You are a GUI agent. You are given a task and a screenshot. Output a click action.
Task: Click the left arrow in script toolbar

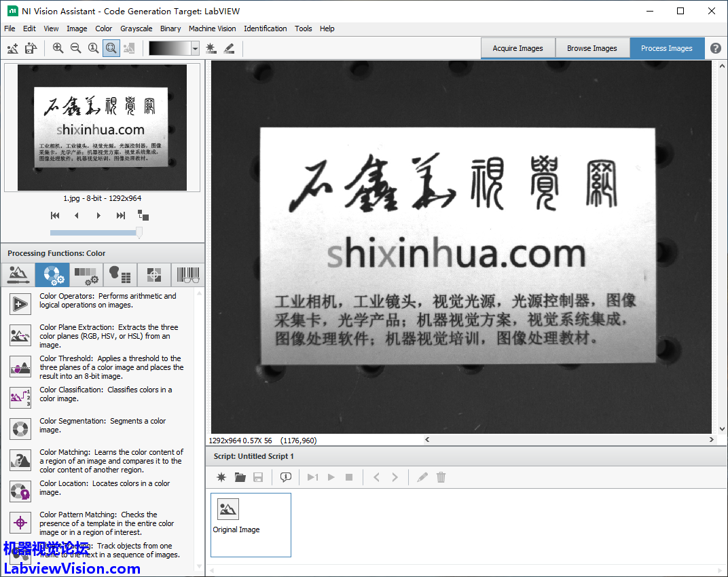376,477
